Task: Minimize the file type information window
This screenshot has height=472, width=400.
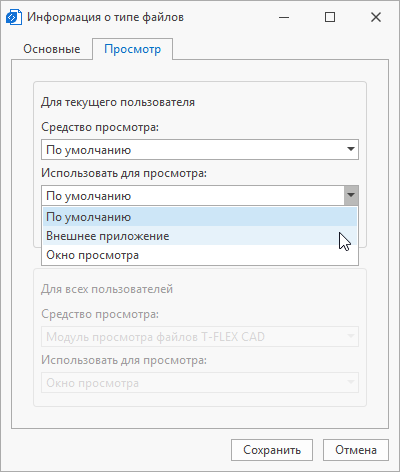Action: click(x=284, y=17)
